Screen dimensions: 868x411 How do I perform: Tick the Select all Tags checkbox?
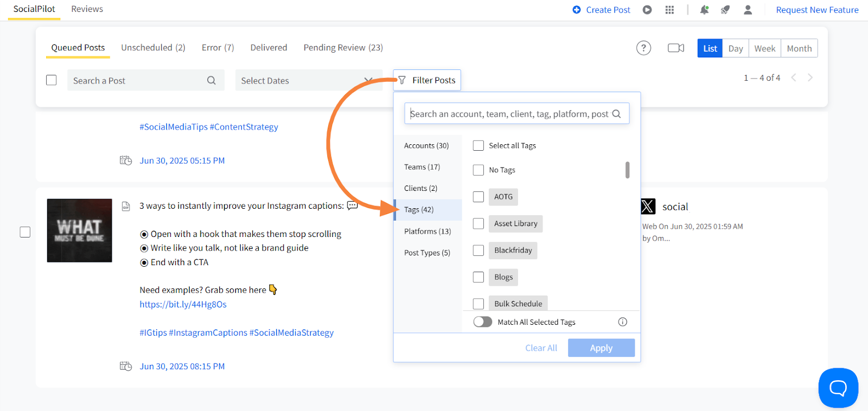click(478, 146)
